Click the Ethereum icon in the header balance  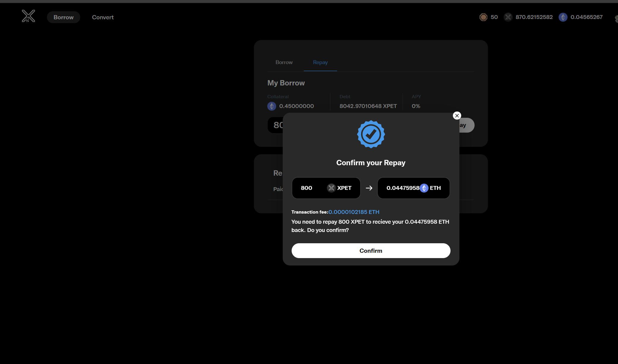tap(563, 17)
